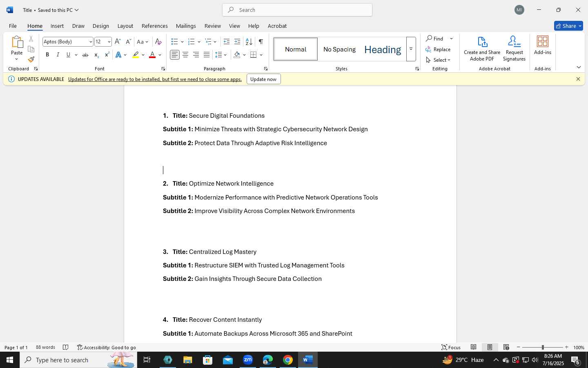
Task: Apply the red font color
Action: click(152, 55)
